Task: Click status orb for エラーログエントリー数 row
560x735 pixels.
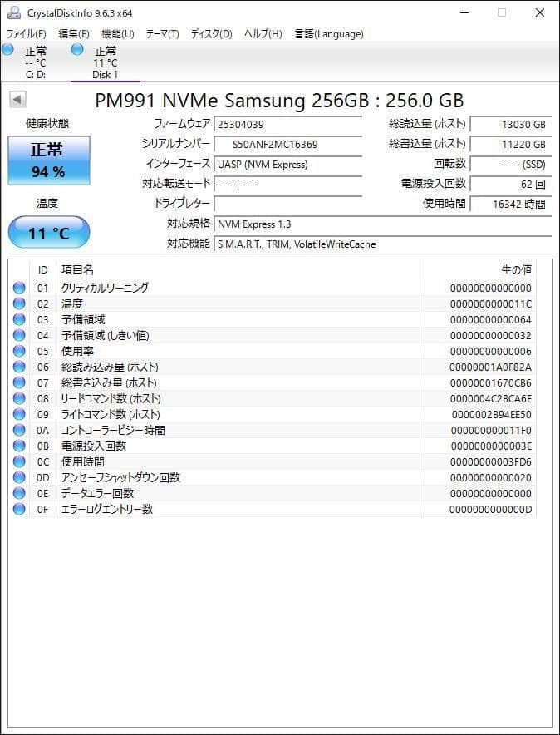Action: pyautogui.click(x=19, y=509)
